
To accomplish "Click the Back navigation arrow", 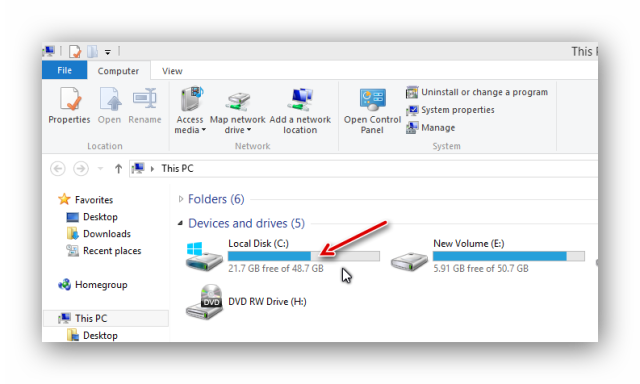I will 58,169.
